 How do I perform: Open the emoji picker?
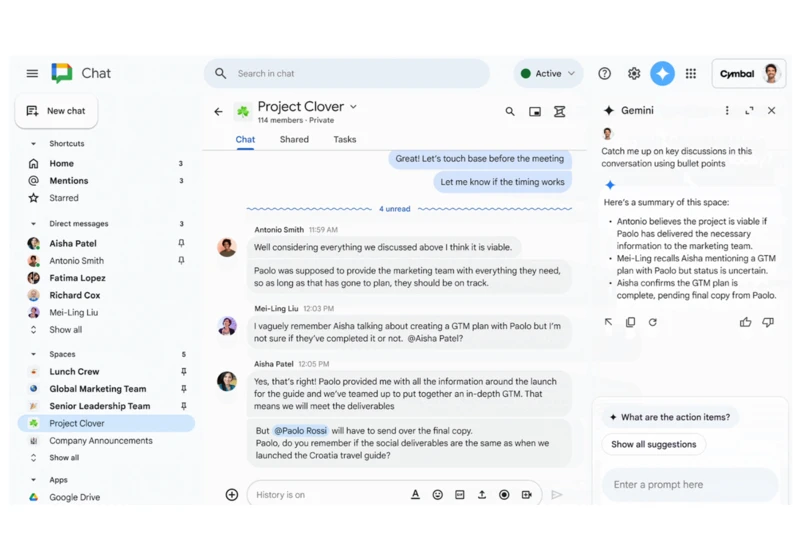tap(437, 494)
